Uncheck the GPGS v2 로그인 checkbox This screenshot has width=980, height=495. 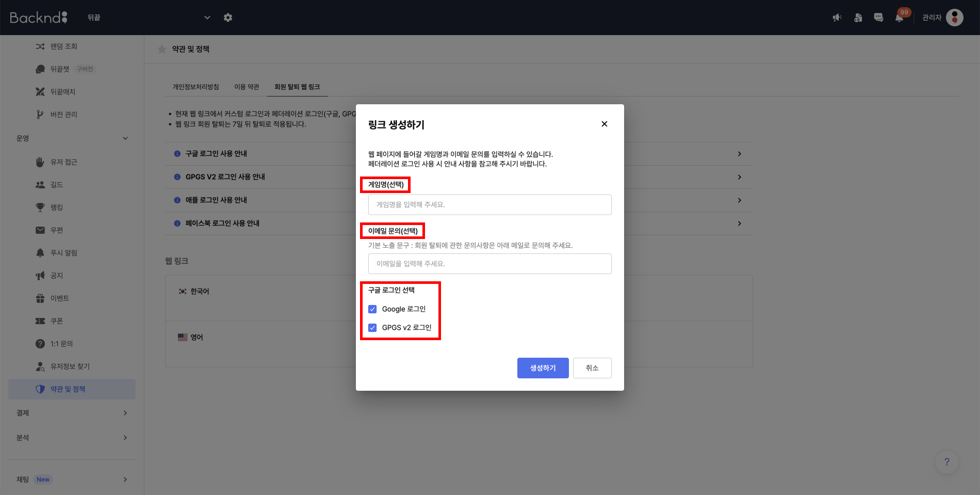pos(372,328)
